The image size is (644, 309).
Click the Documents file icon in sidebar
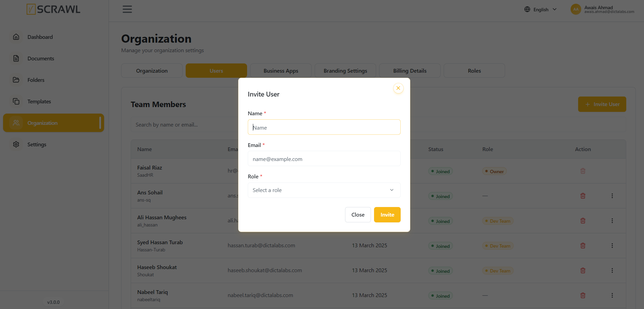click(16, 58)
